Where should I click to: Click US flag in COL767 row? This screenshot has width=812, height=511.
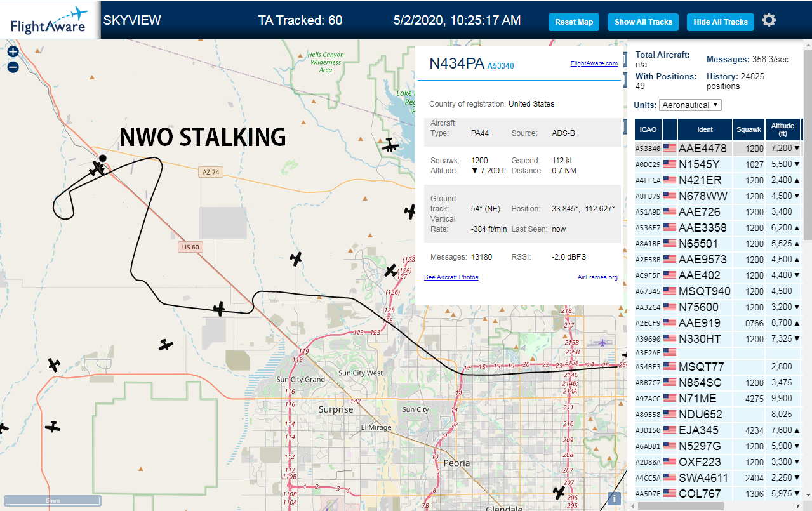click(x=670, y=494)
